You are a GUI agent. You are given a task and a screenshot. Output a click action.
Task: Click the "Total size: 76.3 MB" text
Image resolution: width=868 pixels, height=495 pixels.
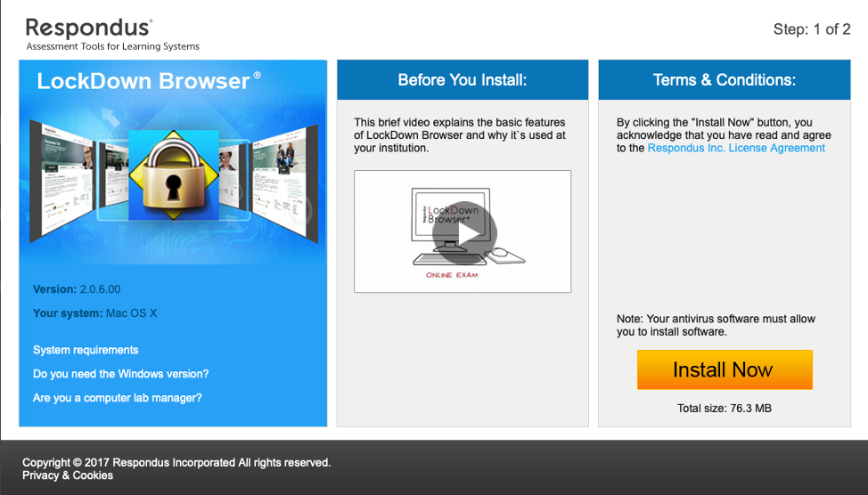click(724, 409)
